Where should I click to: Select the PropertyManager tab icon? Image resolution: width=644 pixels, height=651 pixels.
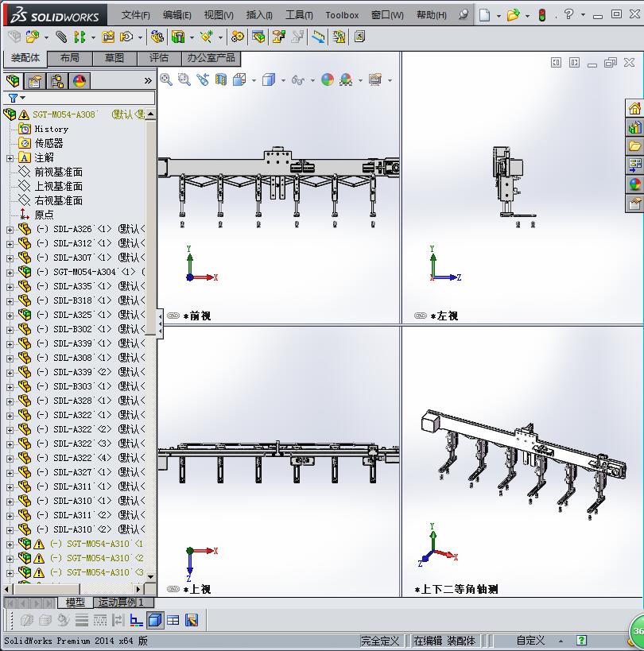(x=35, y=81)
